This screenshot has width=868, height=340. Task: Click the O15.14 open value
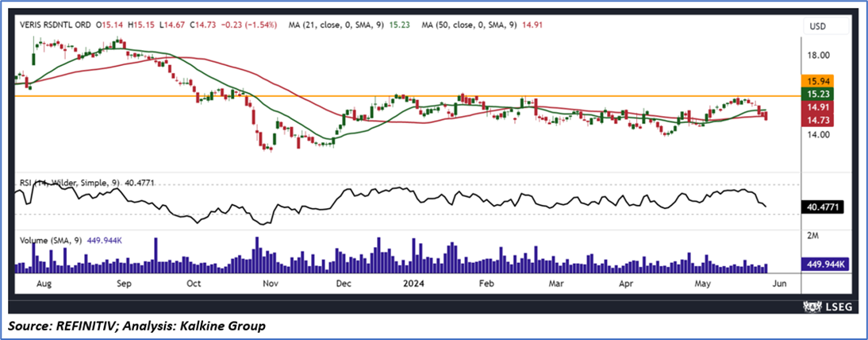[109, 25]
